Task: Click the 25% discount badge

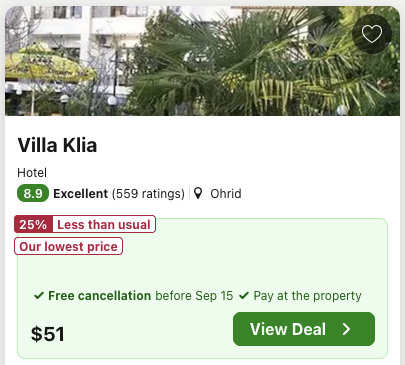Action: pyautogui.click(x=33, y=224)
